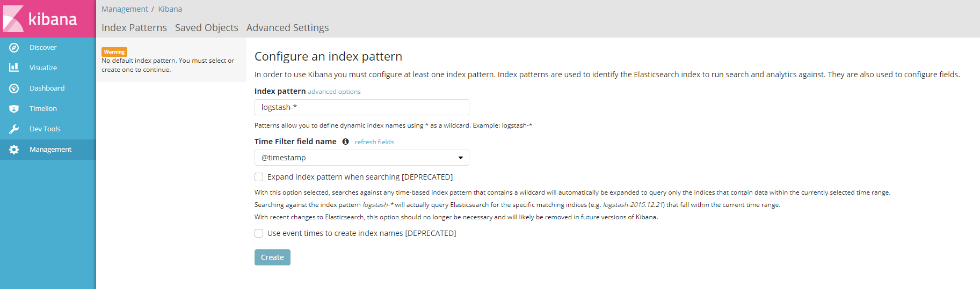Screen dimensions: 980x289
Task: Open Timelion via the mask icon
Action: tap(14, 109)
